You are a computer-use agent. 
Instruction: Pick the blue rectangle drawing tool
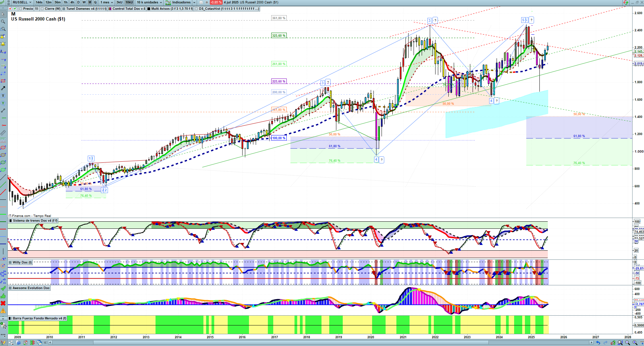(3, 73)
